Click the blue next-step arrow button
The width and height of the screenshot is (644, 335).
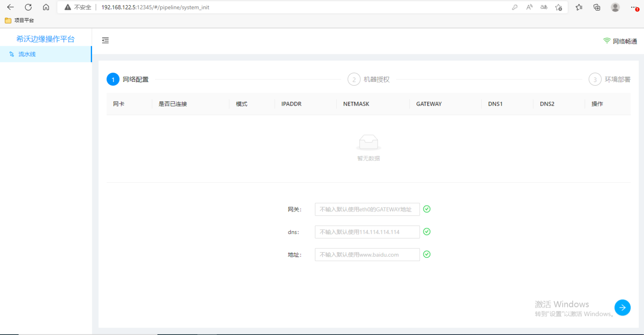pos(622,308)
